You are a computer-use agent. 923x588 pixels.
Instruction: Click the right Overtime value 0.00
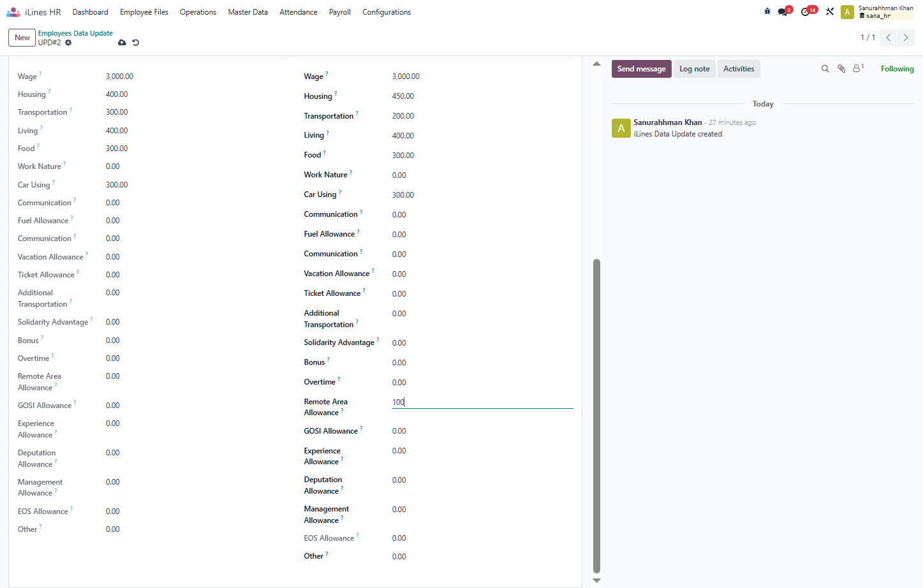399,383
